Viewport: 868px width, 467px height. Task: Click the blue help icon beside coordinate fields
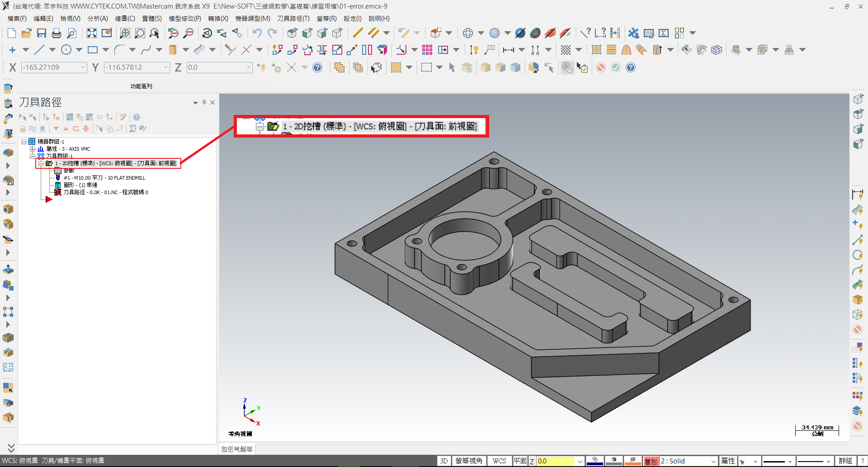coord(318,67)
